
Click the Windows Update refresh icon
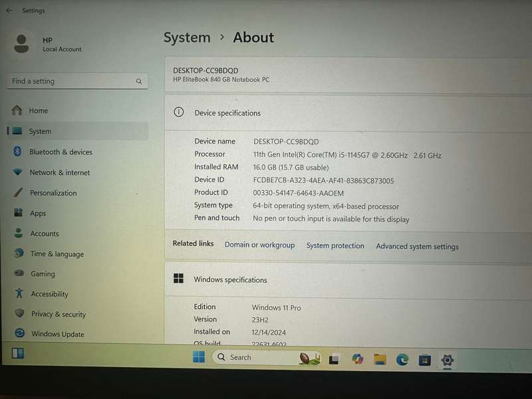20,333
